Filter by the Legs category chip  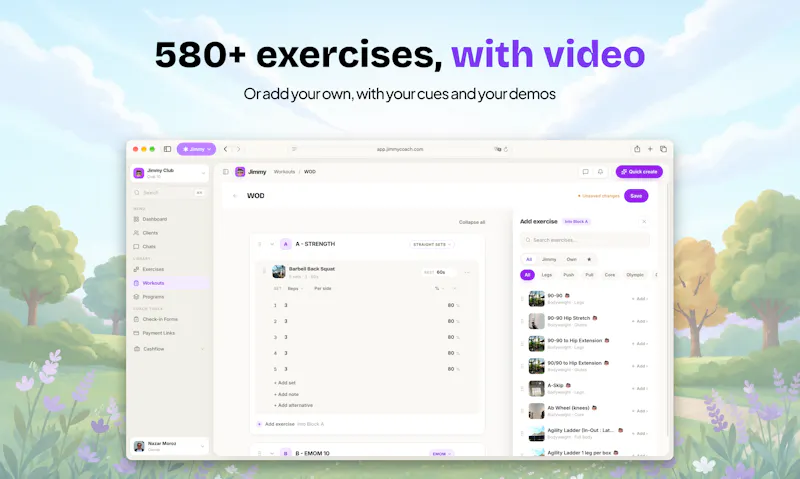(x=546, y=275)
